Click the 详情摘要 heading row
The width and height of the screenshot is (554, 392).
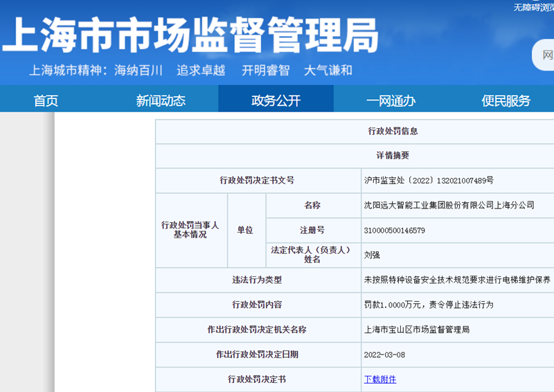393,156
